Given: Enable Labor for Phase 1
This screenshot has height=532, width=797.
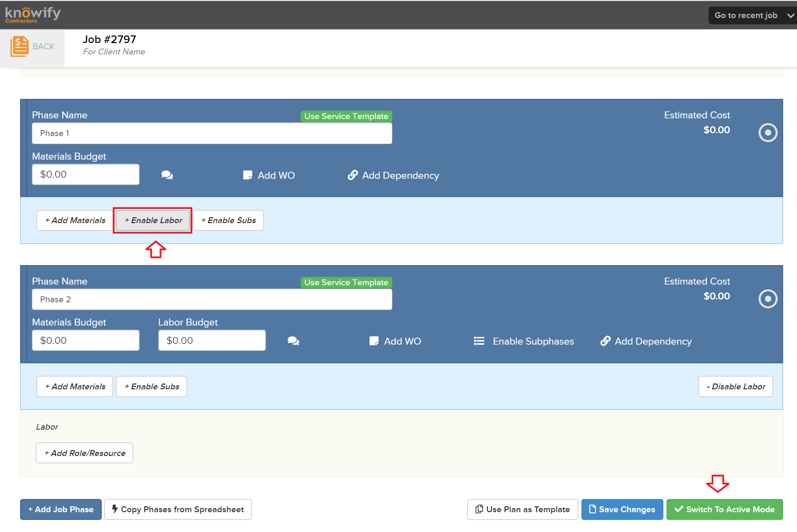Looking at the screenshot, I should point(153,220).
